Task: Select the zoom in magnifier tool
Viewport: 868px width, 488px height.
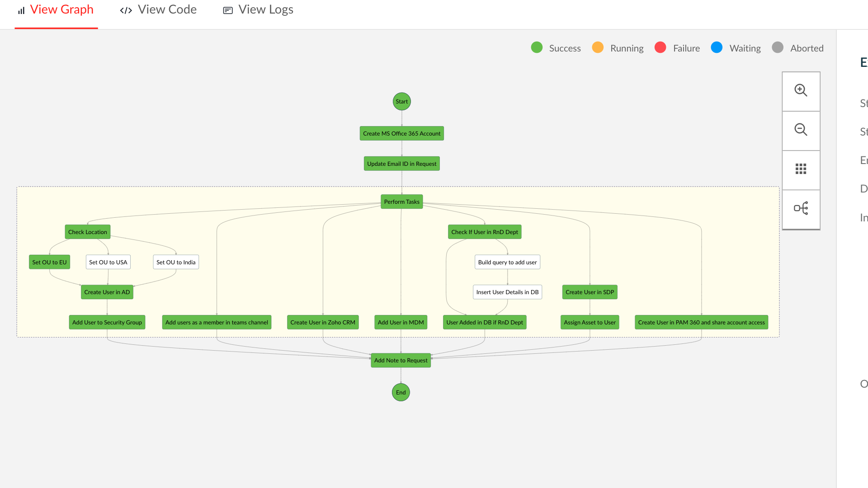Action: click(x=801, y=90)
